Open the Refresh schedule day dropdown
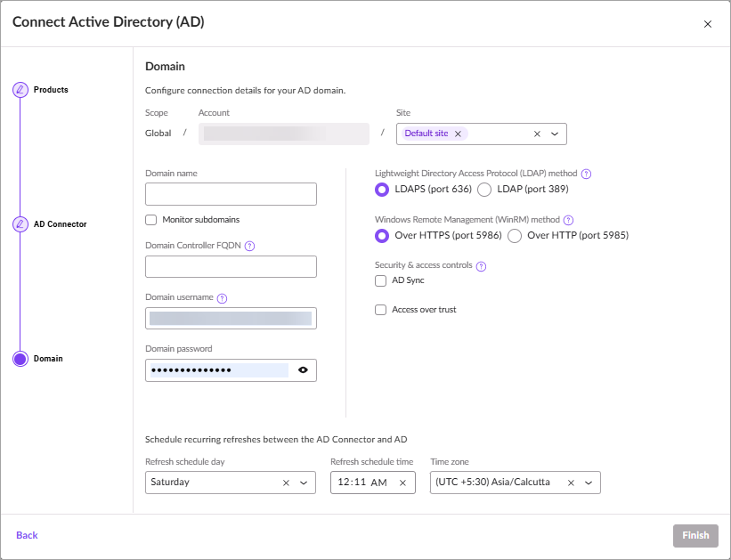 point(304,483)
